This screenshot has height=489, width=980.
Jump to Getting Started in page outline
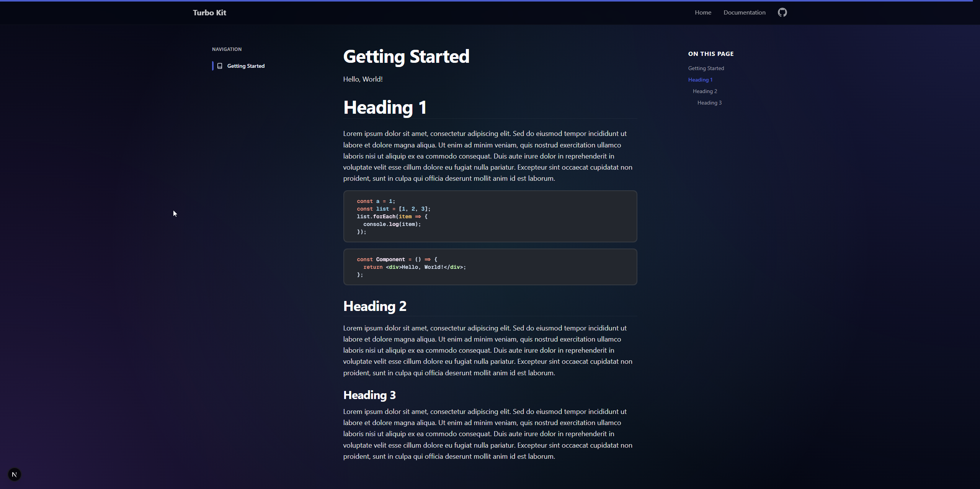706,68
